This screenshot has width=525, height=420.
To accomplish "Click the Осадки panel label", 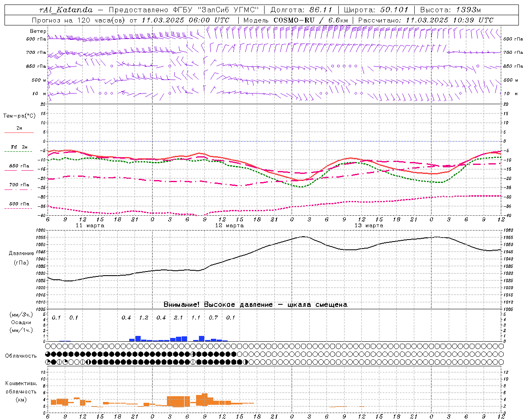I will pyautogui.click(x=21, y=322).
